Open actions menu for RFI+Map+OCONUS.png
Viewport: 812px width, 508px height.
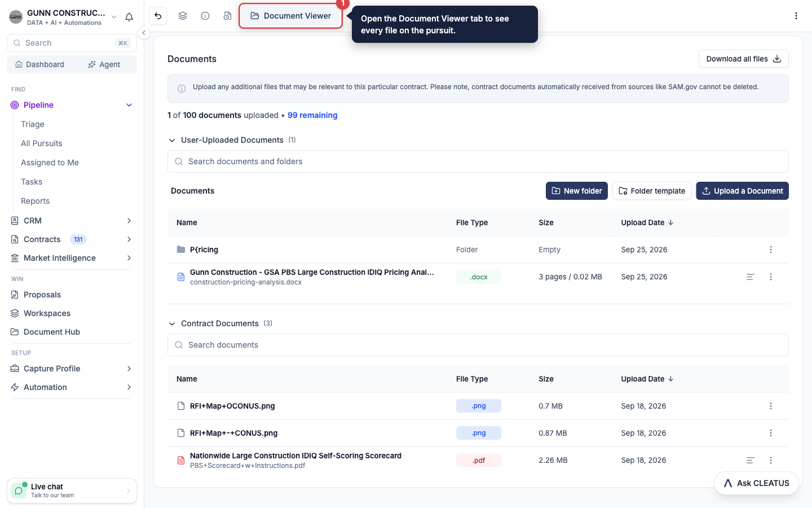pos(771,406)
